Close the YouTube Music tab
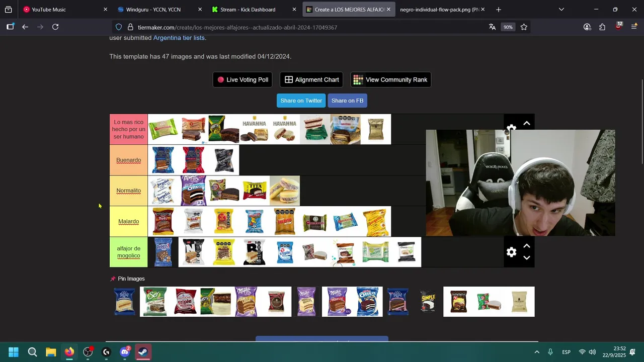The width and height of the screenshot is (644, 362). coord(105,10)
